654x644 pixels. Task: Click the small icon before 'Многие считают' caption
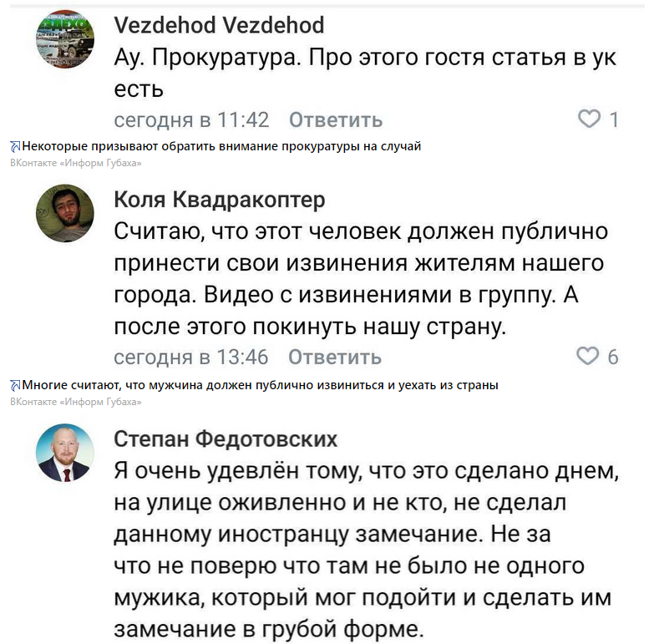(x=15, y=386)
